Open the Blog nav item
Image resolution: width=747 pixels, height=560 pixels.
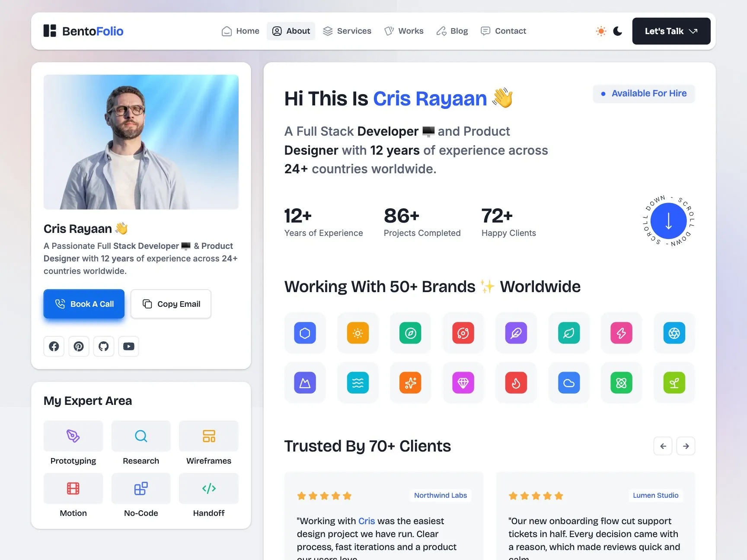tap(452, 31)
